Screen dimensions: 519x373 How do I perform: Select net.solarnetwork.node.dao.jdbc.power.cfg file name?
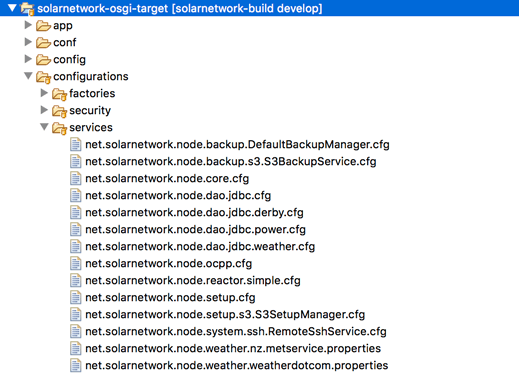[195, 230]
